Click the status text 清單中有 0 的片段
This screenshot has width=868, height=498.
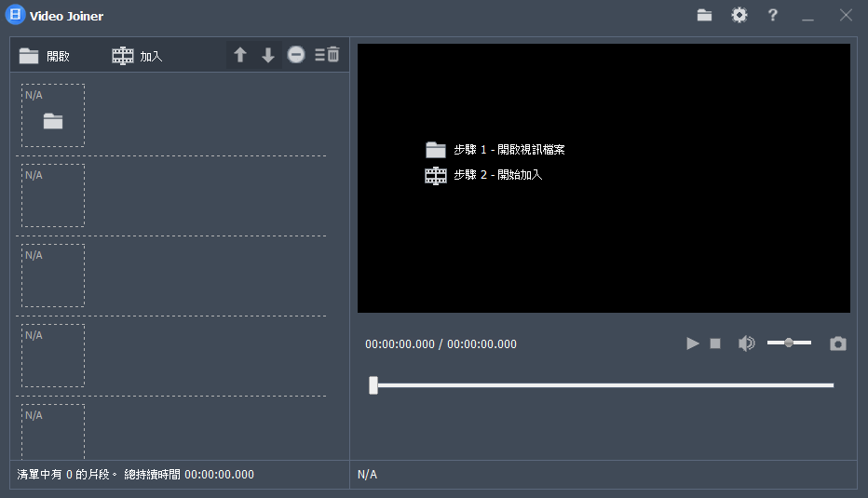click(67, 474)
